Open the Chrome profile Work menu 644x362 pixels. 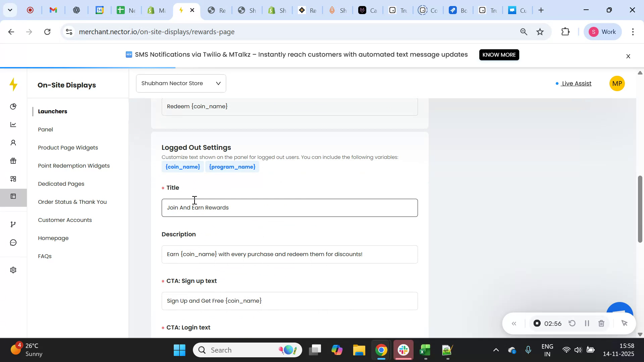(603, 32)
